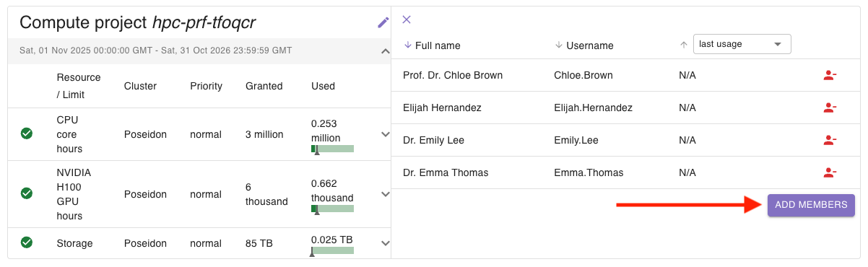This screenshot has height=267, width=868.
Task: Remove member Elijah Hernandez icon
Action: click(830, 108)
